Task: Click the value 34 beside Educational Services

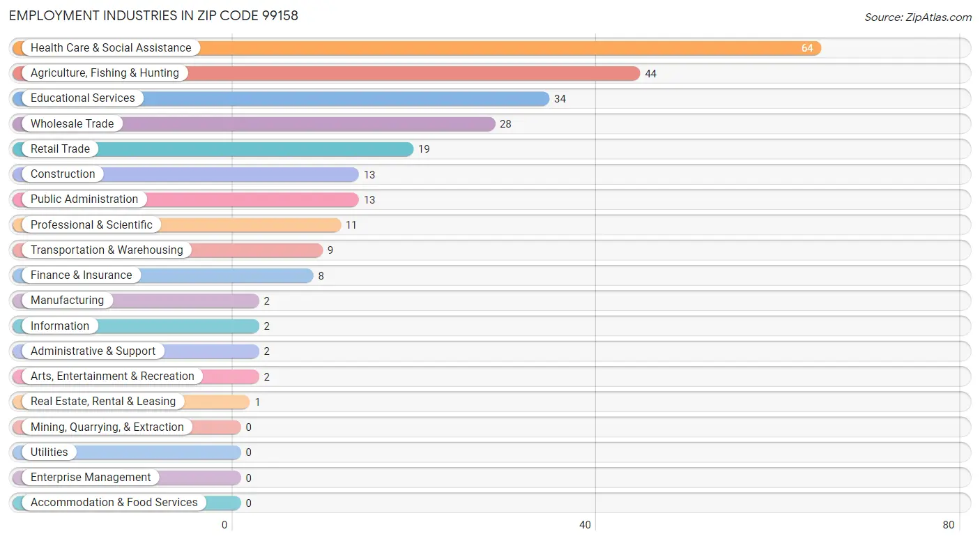Action: pos(560,99)
